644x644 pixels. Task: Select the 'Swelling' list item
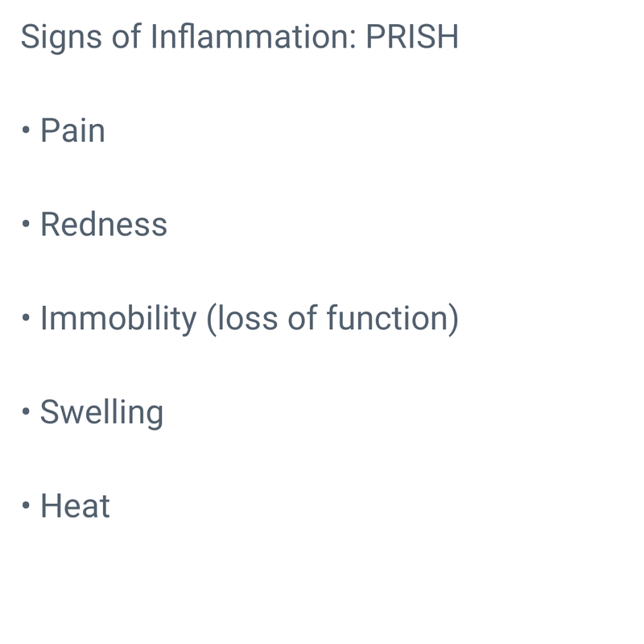(x=101, y=413)
